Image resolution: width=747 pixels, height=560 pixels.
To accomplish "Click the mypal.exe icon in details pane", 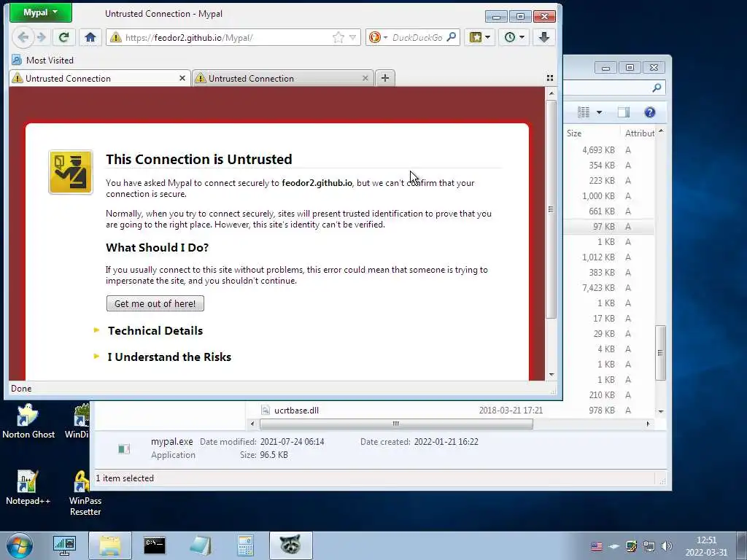I will tap(124, 448).
